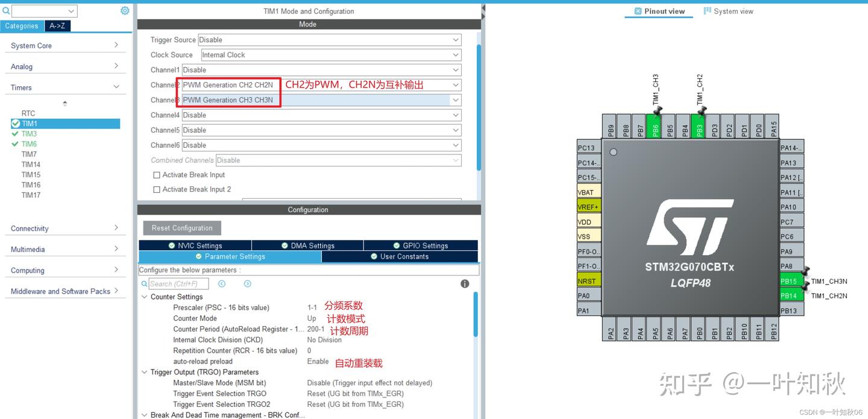The width and height of the screenshot is (868, 419).
Task: Collapse the Counter Settings section
Action: point(144,297)
